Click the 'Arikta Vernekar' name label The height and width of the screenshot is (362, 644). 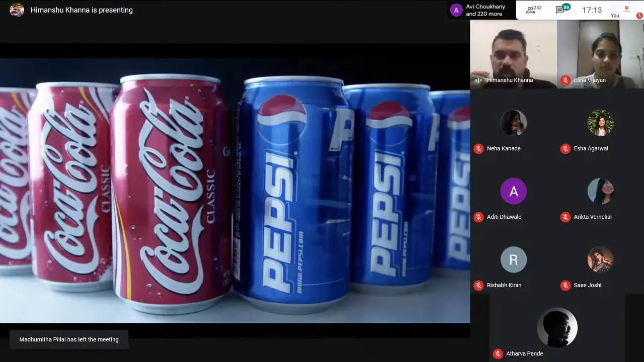tap(593, 217)
